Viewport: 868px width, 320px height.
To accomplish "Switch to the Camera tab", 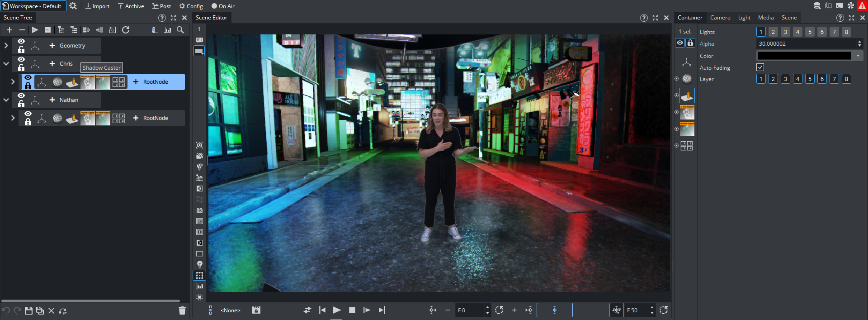I will 720,18.
